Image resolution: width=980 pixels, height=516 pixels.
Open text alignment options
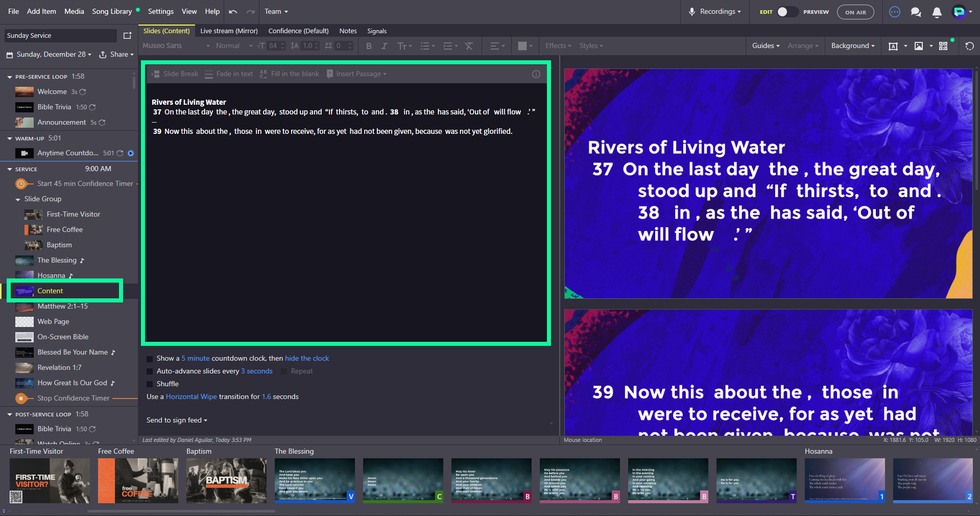[x=497, y=46]
